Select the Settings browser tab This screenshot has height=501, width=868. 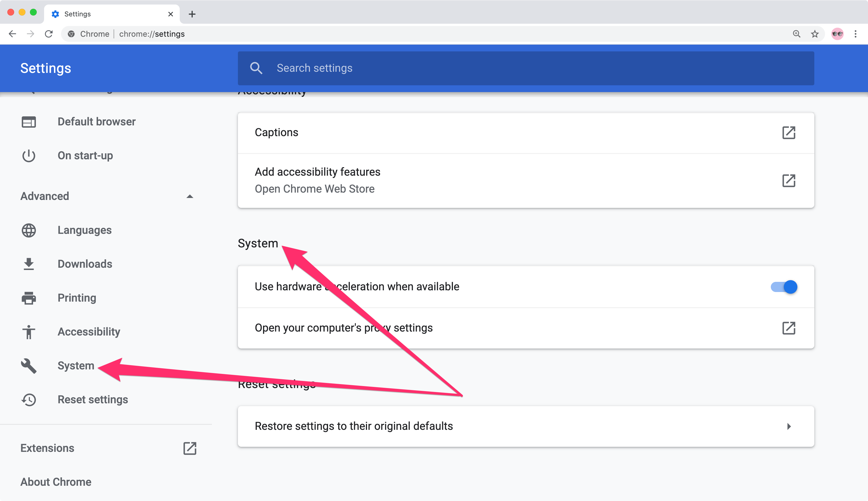(112, 14)
